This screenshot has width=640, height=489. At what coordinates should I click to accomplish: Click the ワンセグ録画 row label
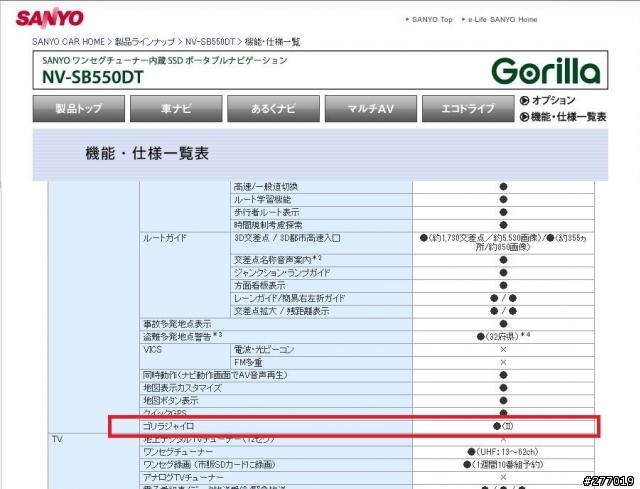pos(209,465)
